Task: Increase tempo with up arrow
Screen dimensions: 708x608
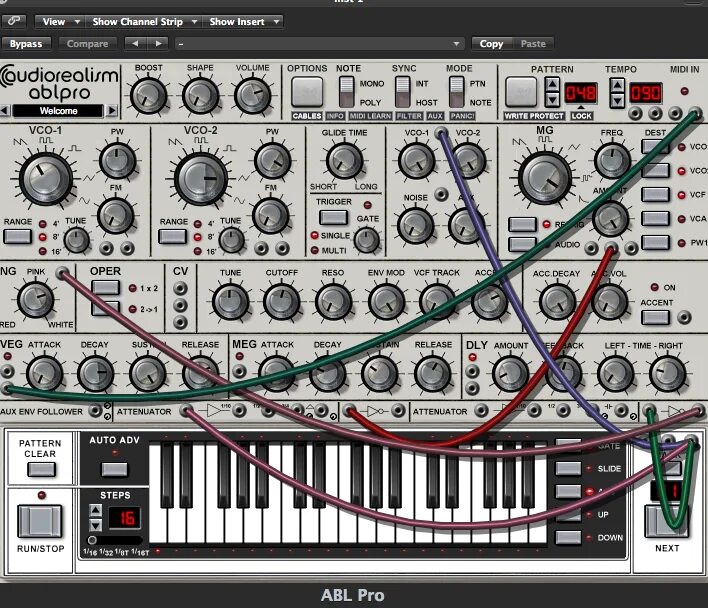Action: (617, 85)
